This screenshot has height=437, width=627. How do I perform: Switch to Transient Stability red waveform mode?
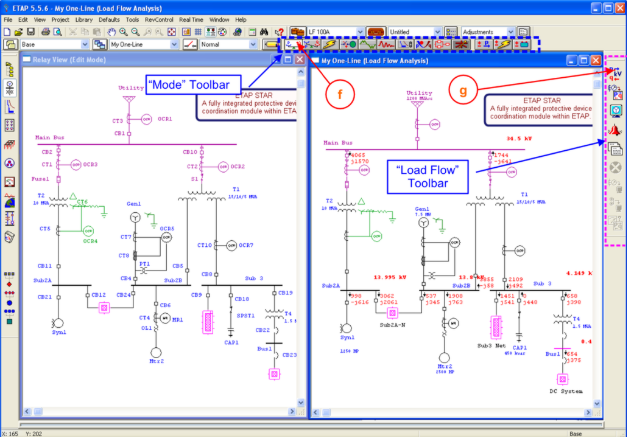point(386,44)
